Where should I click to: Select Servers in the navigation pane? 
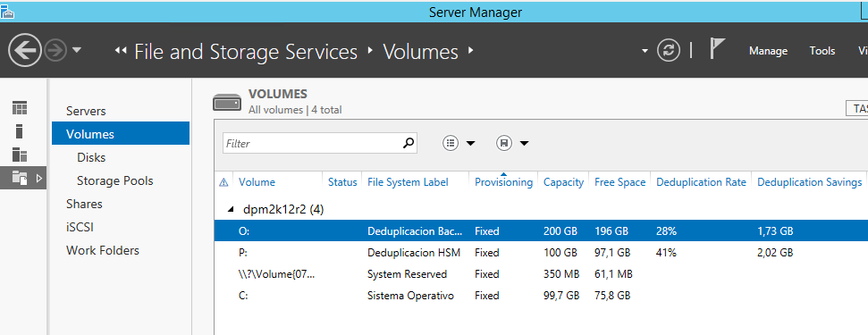point(86,111)
